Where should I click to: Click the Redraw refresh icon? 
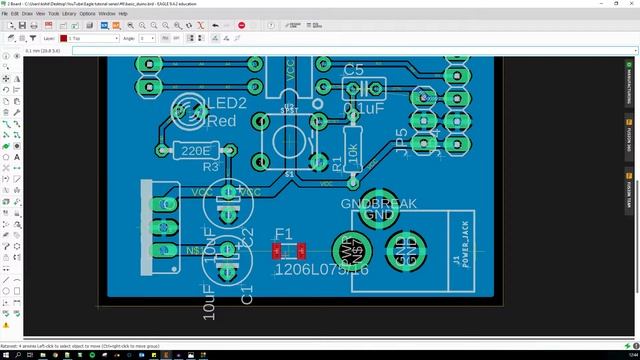pyautogui.click(x=189, y=25)
